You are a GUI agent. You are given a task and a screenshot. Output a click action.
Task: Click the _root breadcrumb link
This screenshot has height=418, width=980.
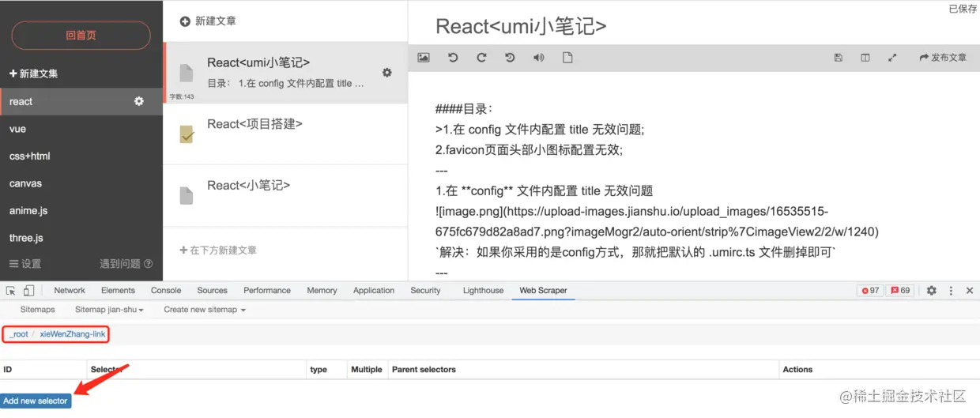click(19, 334)
